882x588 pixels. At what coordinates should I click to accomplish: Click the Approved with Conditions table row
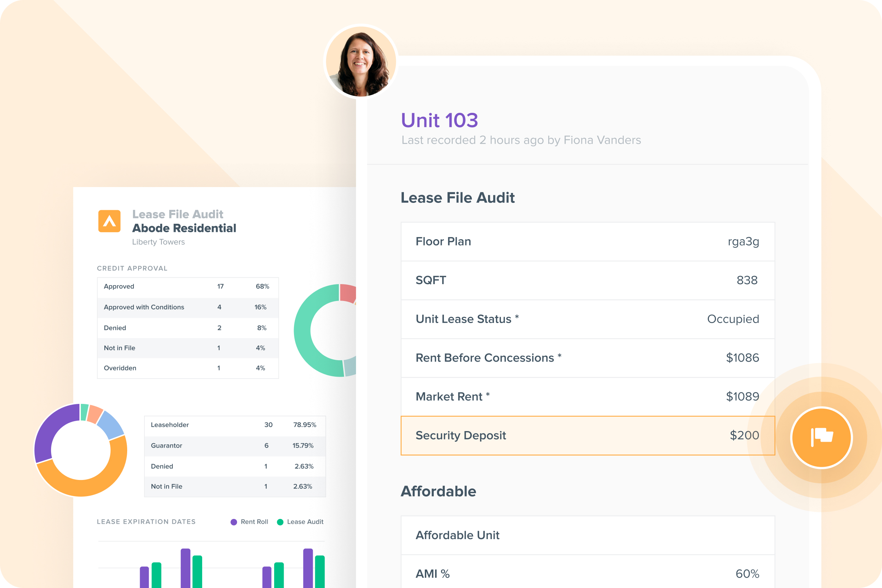[187, 307]
